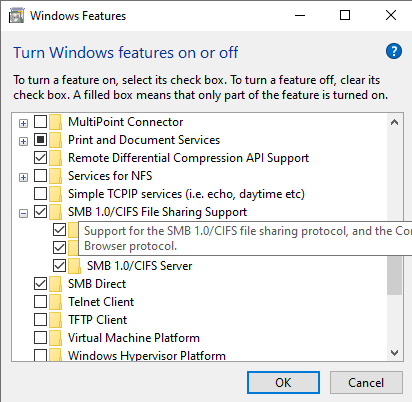Collapse the SMB 1.0/CIFS File Sharing Support node
Screen dimensions: 412x402
click(x=23, y=214)
